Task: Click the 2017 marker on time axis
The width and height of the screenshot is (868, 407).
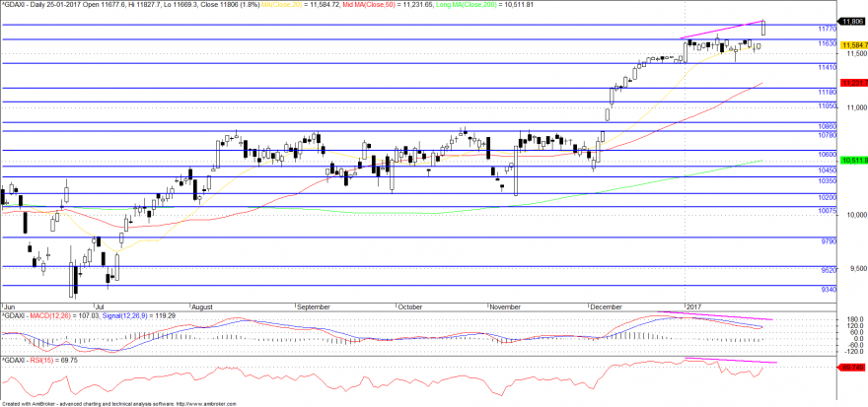Action: pyautogui.click(x=693, y=306)
